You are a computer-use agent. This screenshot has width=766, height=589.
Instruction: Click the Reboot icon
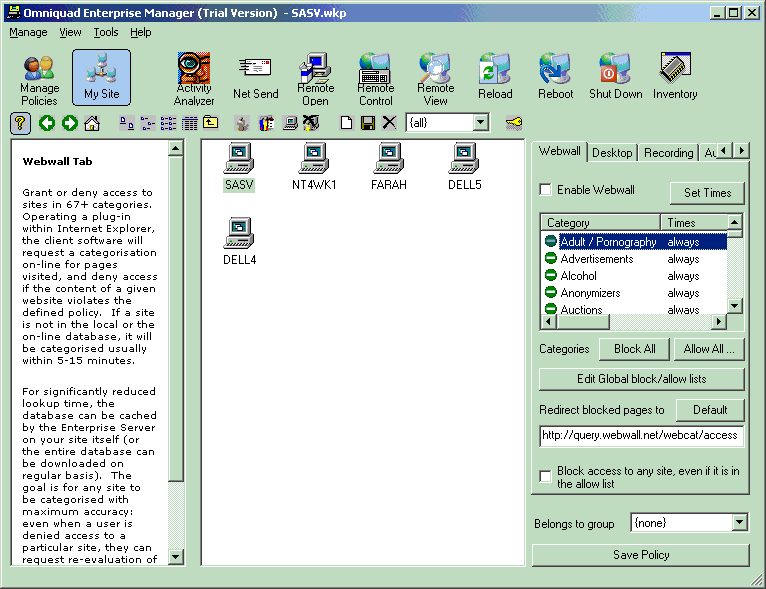(x=555, y=77)
